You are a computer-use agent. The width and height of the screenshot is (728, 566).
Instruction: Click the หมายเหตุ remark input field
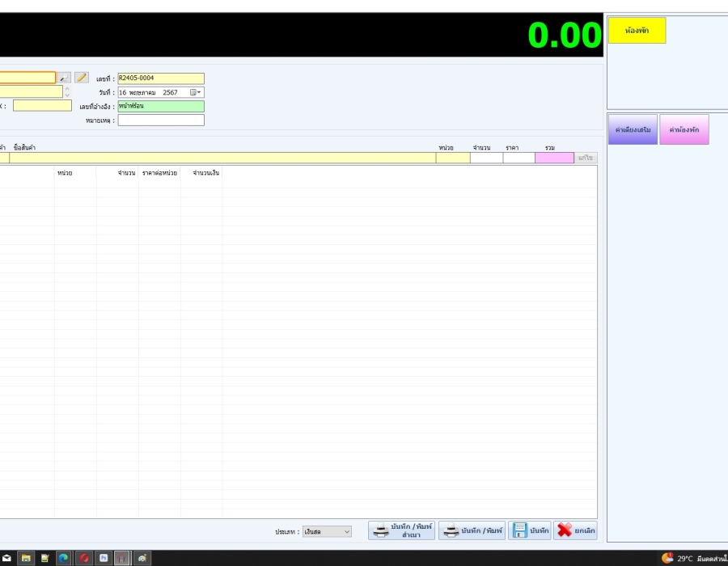pyautogui.click(x=161, y=120)
